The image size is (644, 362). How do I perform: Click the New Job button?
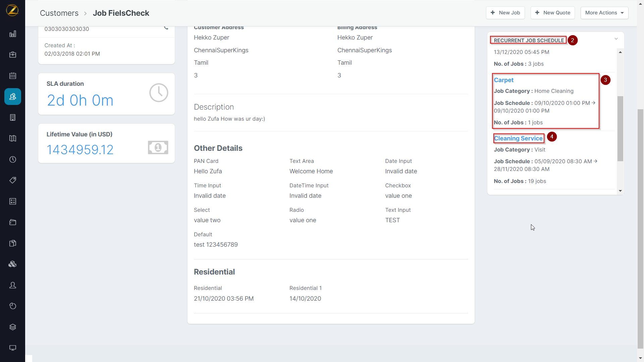click(x=505, y=13)
